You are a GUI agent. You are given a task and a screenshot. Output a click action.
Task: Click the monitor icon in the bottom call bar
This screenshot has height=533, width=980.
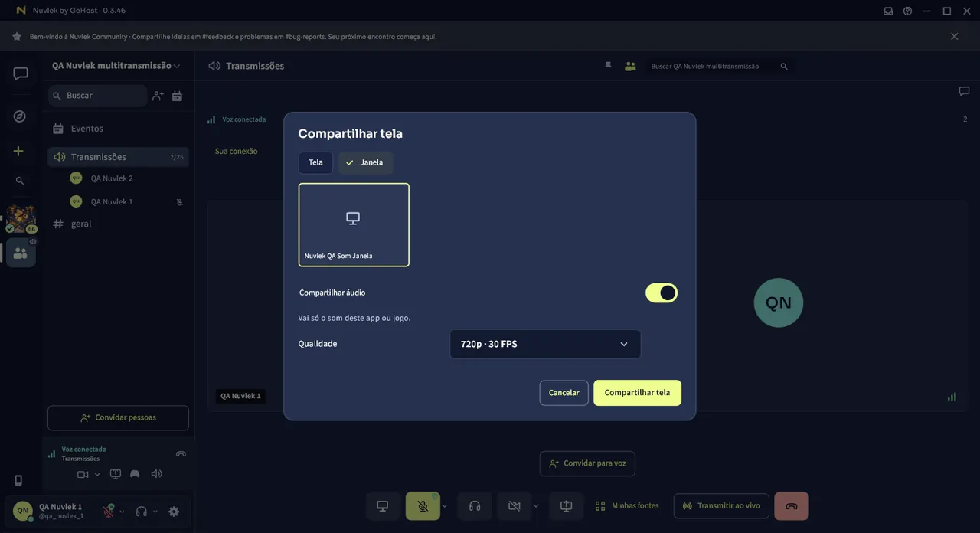pos(383,506)
